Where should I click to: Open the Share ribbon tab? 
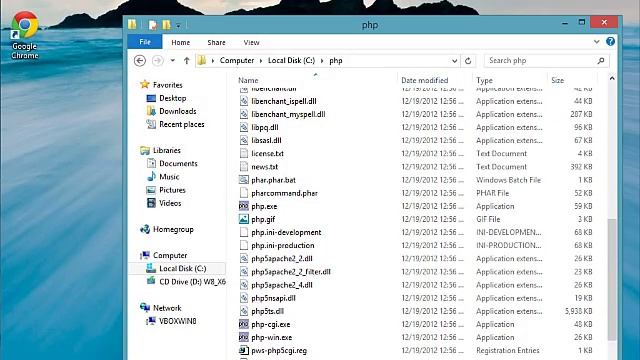point(216,42)
